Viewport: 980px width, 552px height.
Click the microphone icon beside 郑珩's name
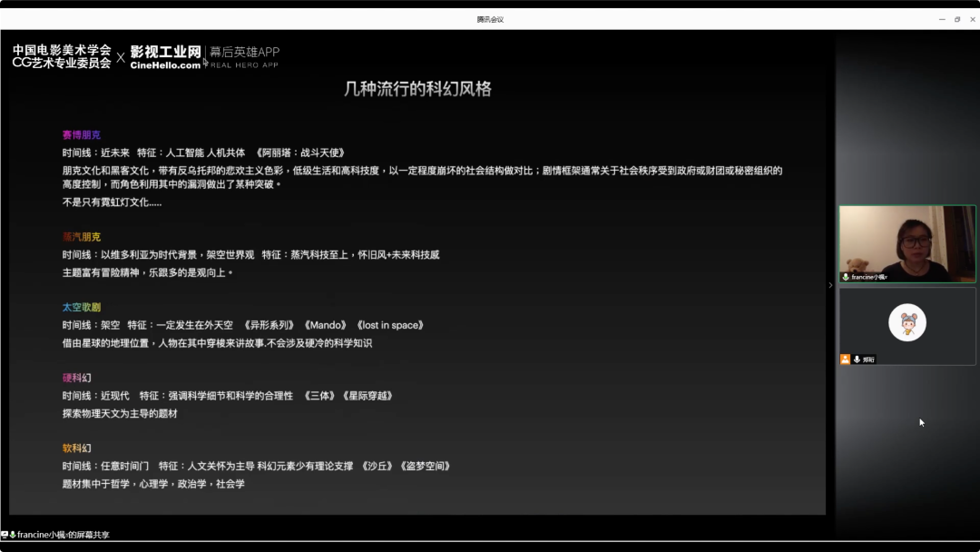click(857, 360)
